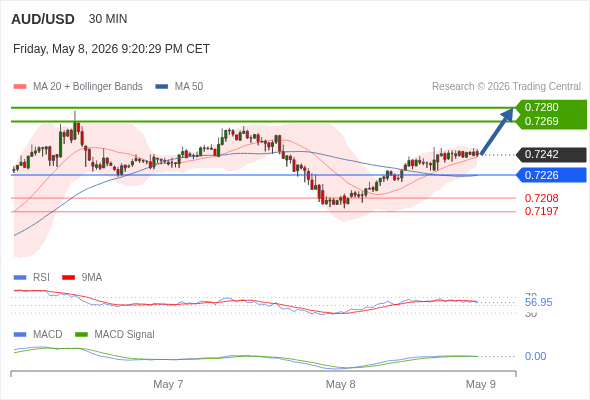This screenshot has height=400, width=590.
Task: Click the RSI blue legend marker
Action: pyautogui.click(x=20, y=278)
